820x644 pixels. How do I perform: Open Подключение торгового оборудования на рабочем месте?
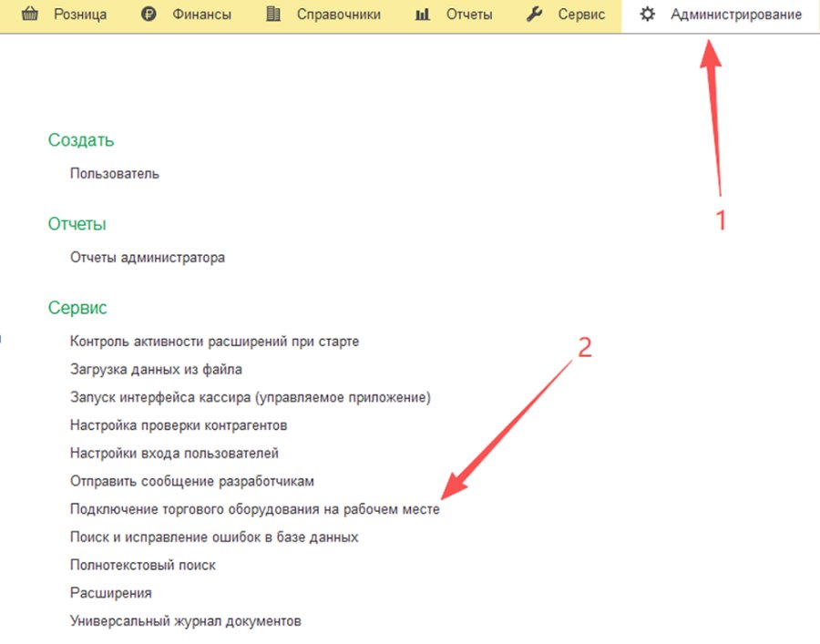pos(255,509)
